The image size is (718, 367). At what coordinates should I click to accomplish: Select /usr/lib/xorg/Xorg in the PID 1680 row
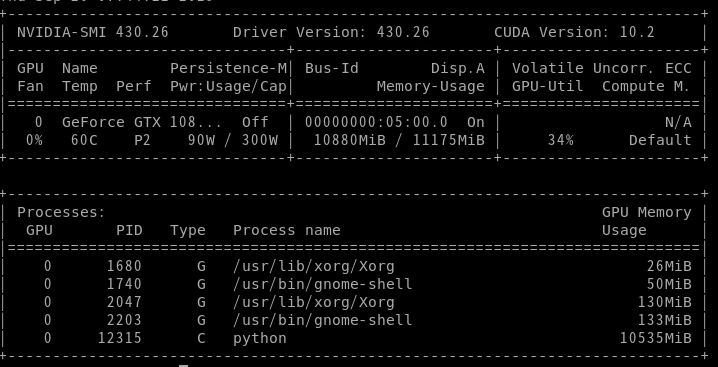tap(314, 266)
